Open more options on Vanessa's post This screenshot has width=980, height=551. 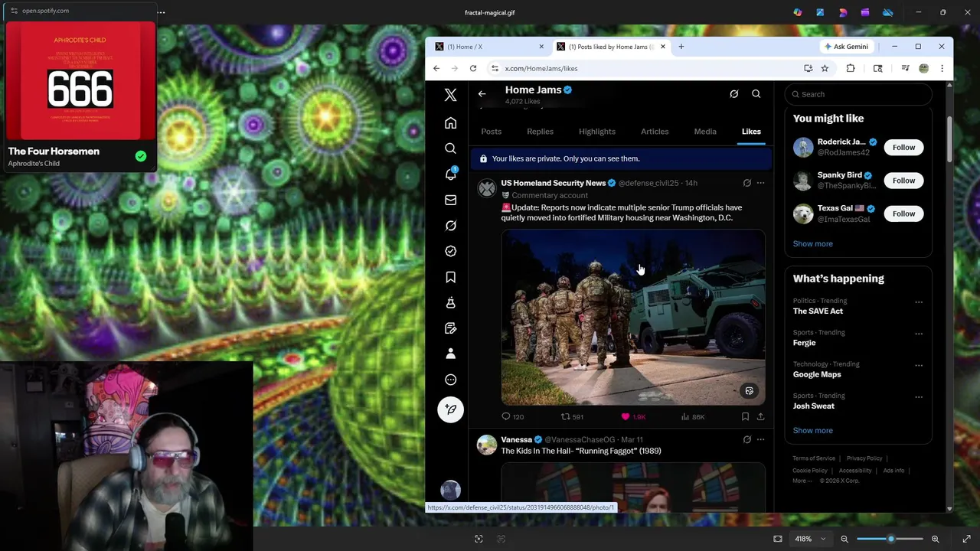(760, 439)
